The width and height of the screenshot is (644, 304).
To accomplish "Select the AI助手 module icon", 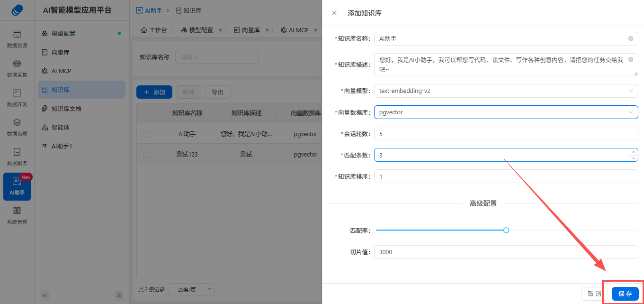I will click(x=17, y=186).
